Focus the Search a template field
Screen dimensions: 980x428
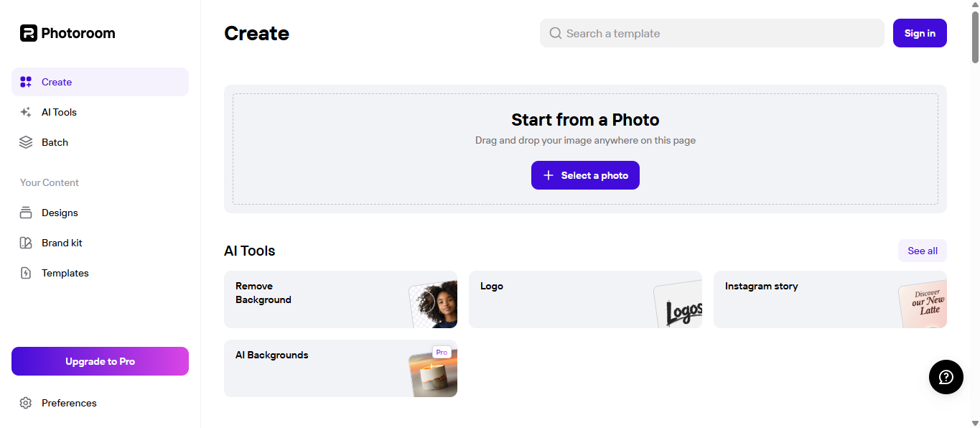click(x=711, y=33)
